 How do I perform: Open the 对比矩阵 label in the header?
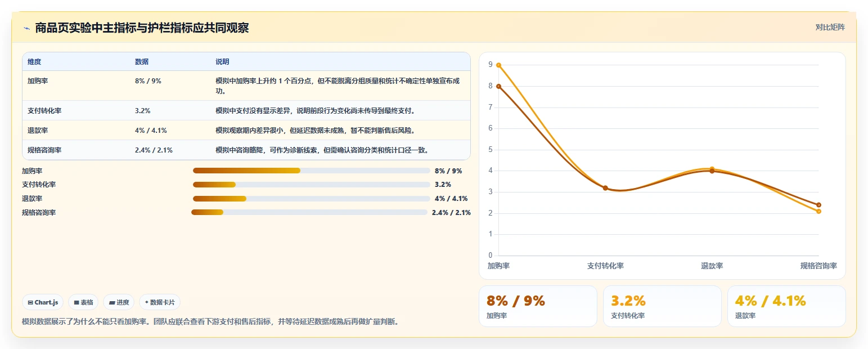[x=830, y=27]
